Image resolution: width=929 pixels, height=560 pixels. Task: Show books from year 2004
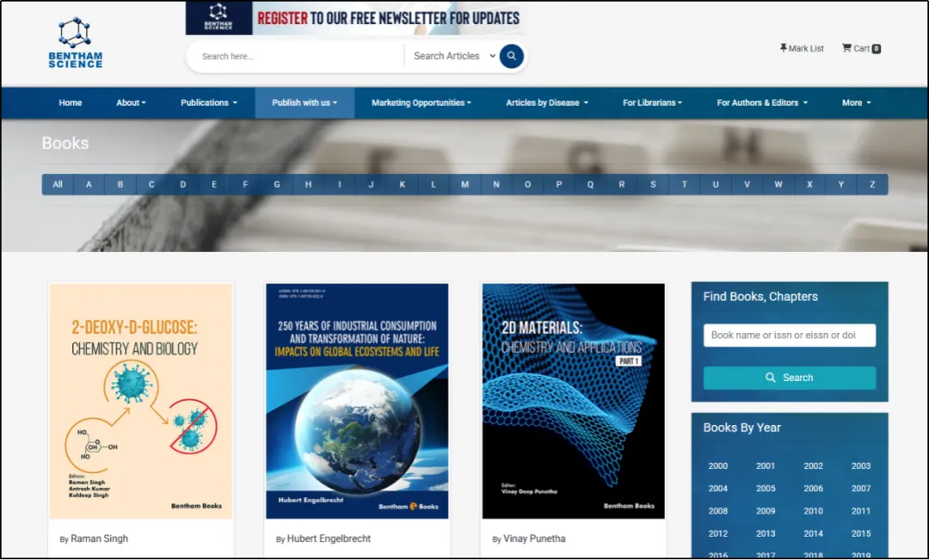pos(718,489)
